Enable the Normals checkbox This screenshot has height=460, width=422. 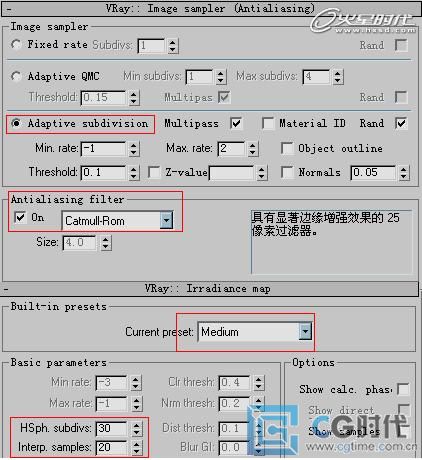[x=287, y=172]
